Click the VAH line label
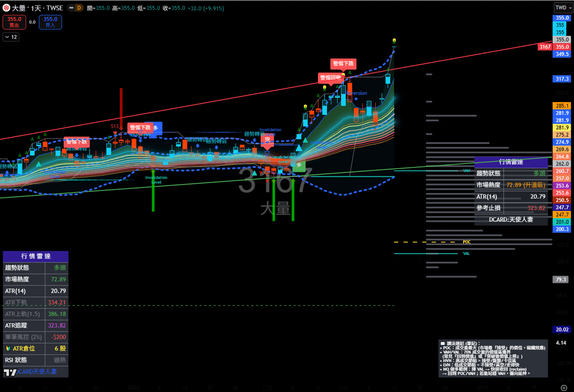Image resolution: width=574 pixels, height=392 pixels. click(466, 171)
